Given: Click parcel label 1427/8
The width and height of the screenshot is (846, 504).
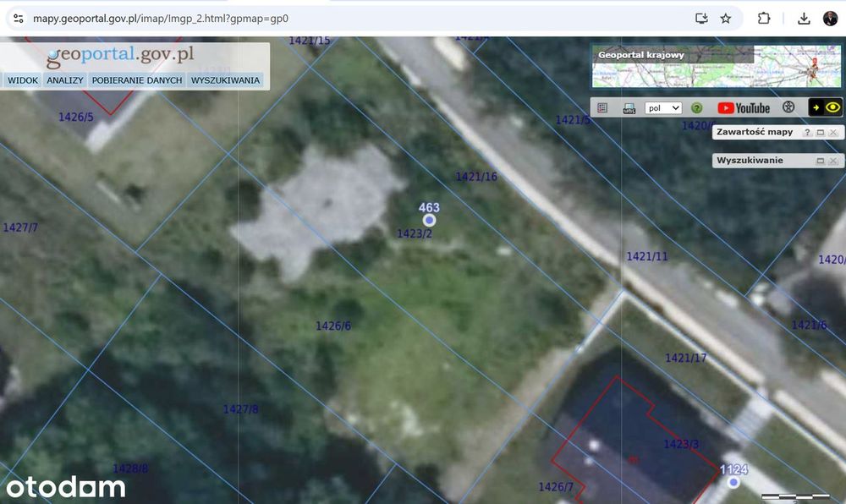Looking at the screenshot, I should pyautogui.click(x=240, y=409).
